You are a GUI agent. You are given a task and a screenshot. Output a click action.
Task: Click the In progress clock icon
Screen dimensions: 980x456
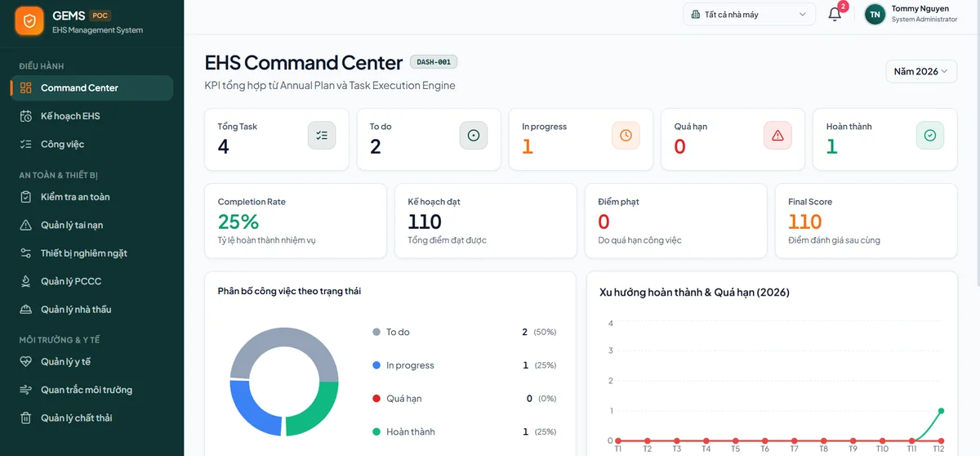pyautogui.click(x=626, y=136)
